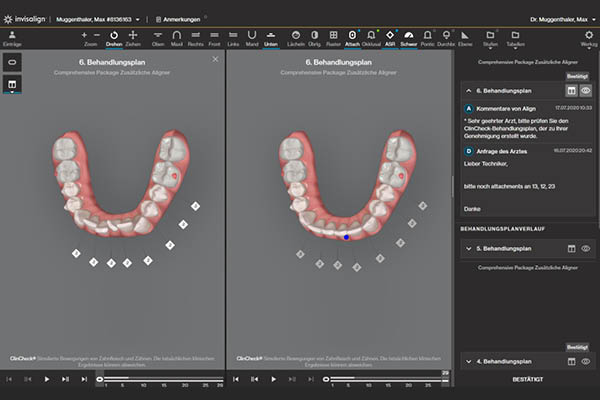This screenshot has height=400, width=600.
Task: Toggle eye visibility for 6. Behandlungsplan
Action: (585, 91)
